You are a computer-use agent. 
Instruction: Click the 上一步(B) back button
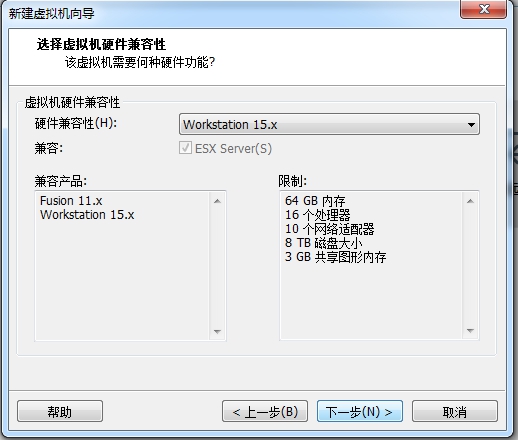[x=265, y=411]
